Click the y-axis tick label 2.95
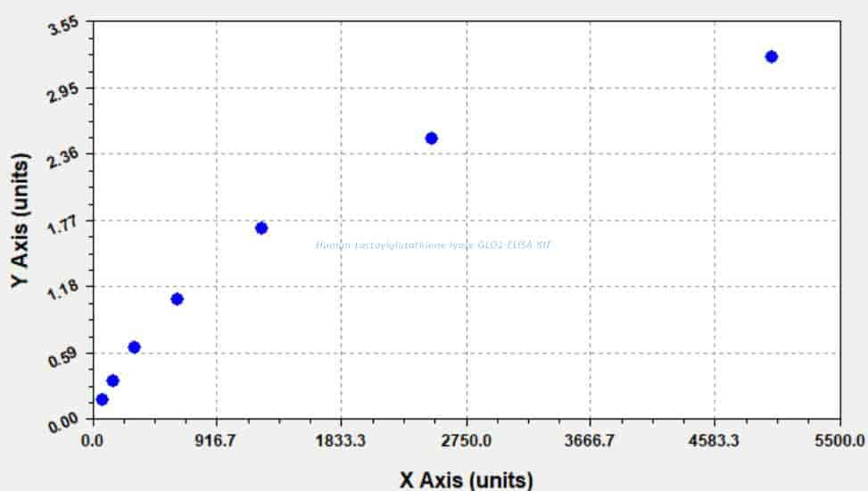The image size is (868, 491). pyautogui.click(x=62, y=93)
